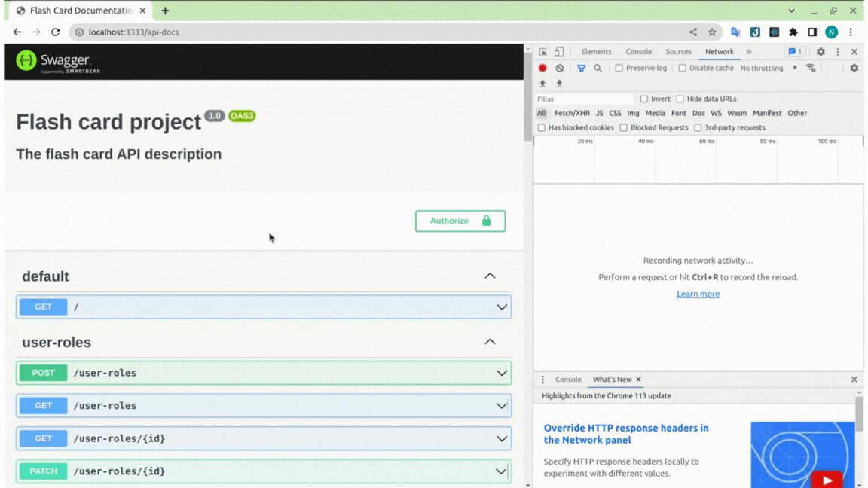Select the Fetch/XHR request filter
868x488 pixels.
coord(572,112)
